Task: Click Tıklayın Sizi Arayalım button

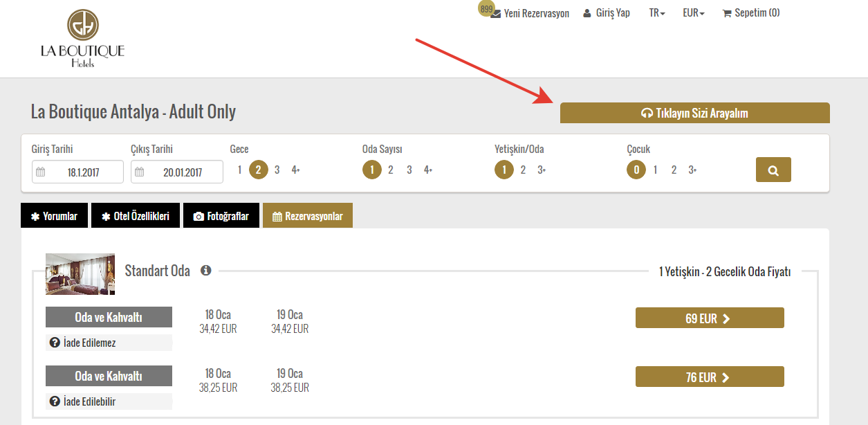Action: [694, 114]
